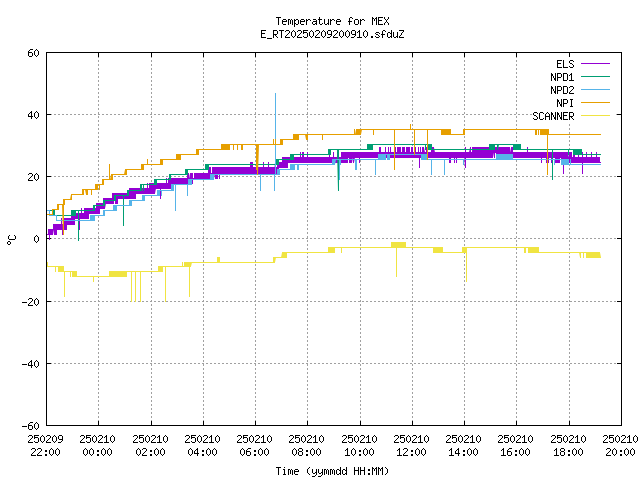Click the y-axis label -40
The image size is (640, 480).
(31, 364)
